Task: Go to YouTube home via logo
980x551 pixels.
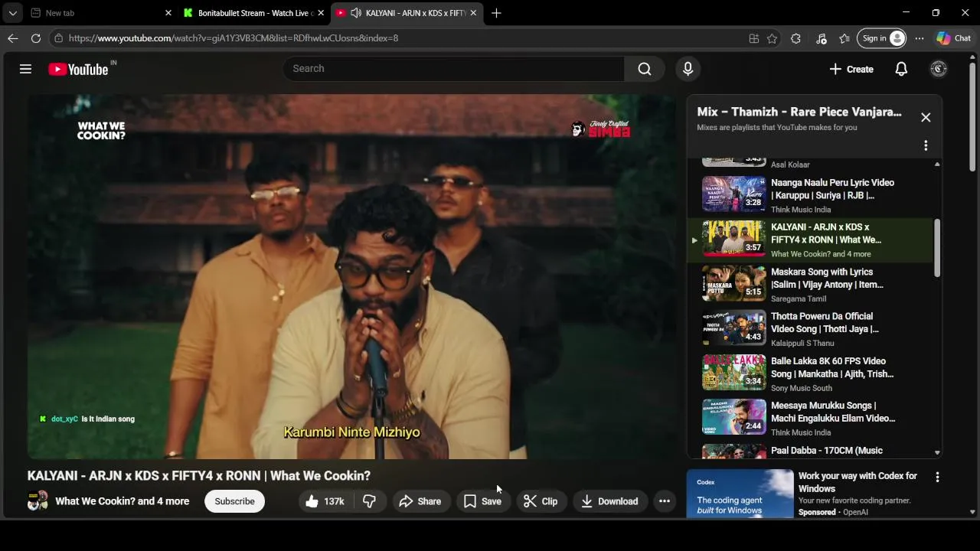Action: point(78,70)
